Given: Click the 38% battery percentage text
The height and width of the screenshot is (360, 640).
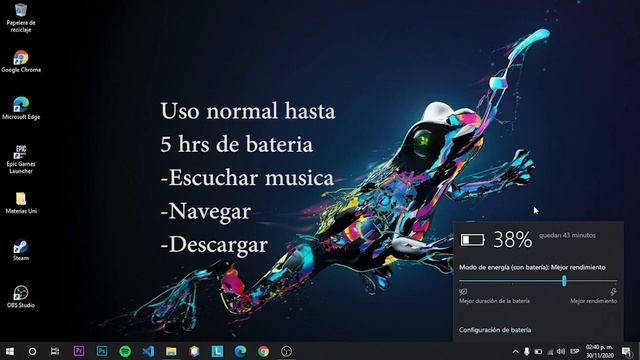Looking at the screenshot, I should 513,240.
